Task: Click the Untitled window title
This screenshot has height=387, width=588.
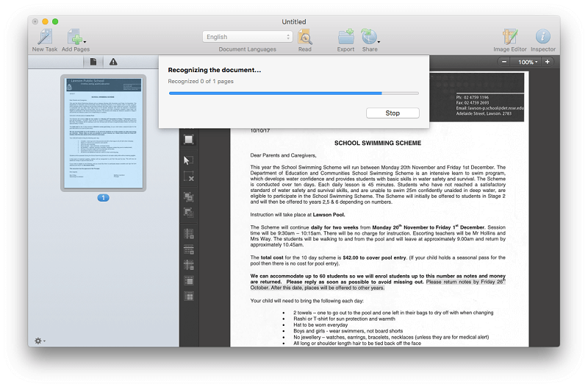Action: pos(293,22)
